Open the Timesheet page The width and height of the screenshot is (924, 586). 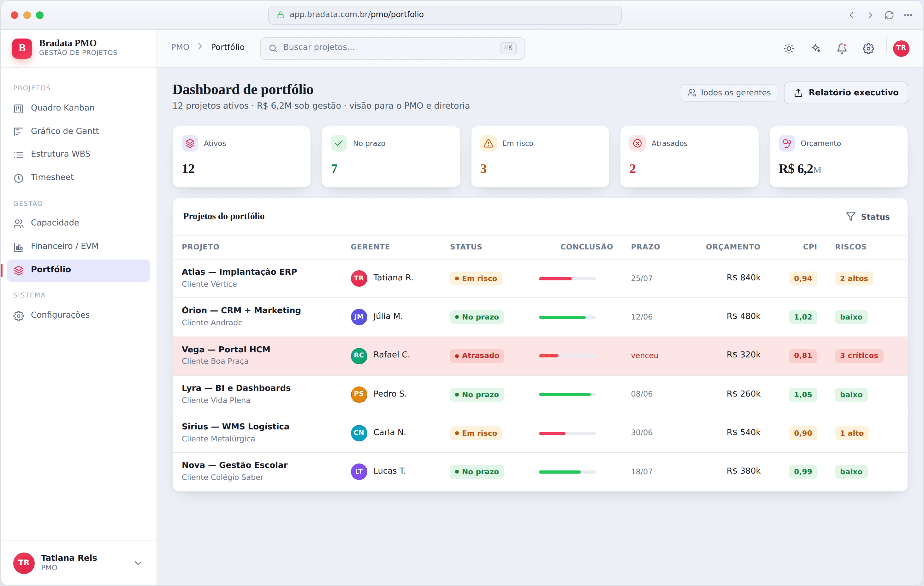(78, 177)
